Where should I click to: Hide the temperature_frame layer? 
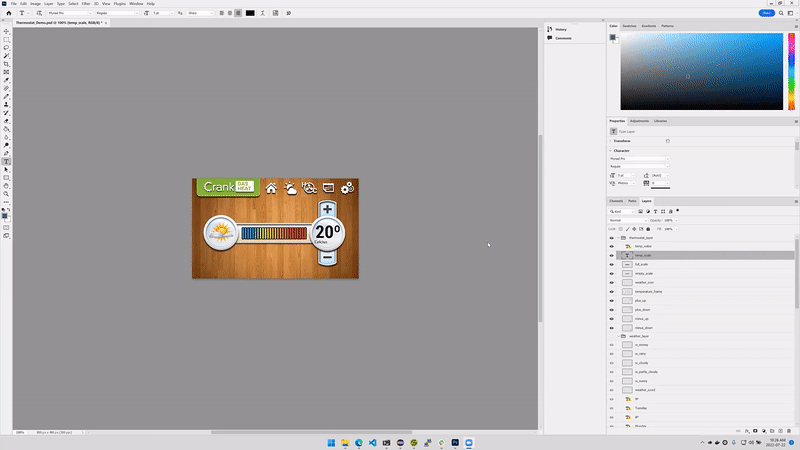coord(611,292)
